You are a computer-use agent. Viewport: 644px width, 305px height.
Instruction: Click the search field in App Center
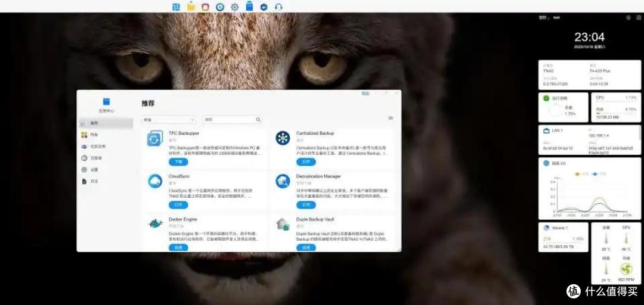[x=233, y=120]
